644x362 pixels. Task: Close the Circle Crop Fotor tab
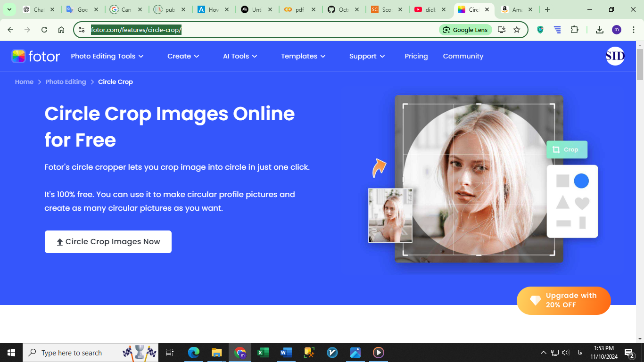click(487, 9)
